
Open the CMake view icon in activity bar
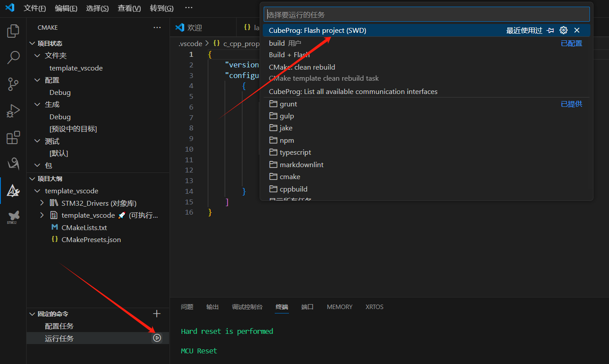tap(13, 191)
